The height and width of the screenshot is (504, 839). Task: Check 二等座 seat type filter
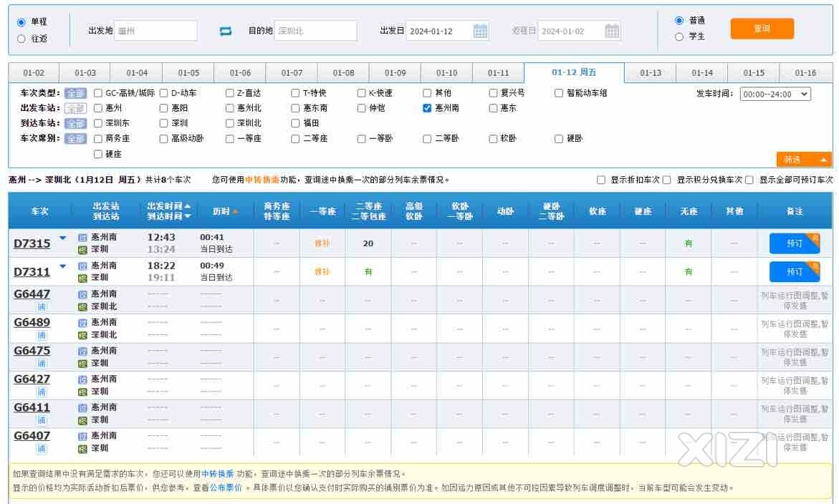pos(295,138)
